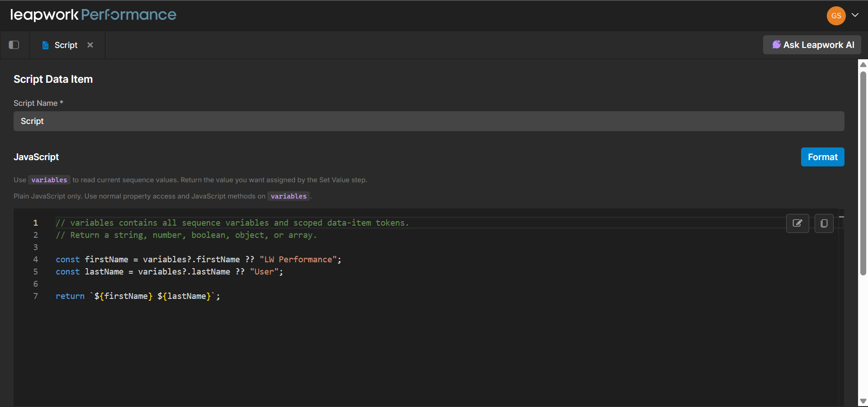Viewport: 868px width, 407px height.
Task: Toggle the sidebar panel icon
Action: pyautogui.click(x=14, y=45)
